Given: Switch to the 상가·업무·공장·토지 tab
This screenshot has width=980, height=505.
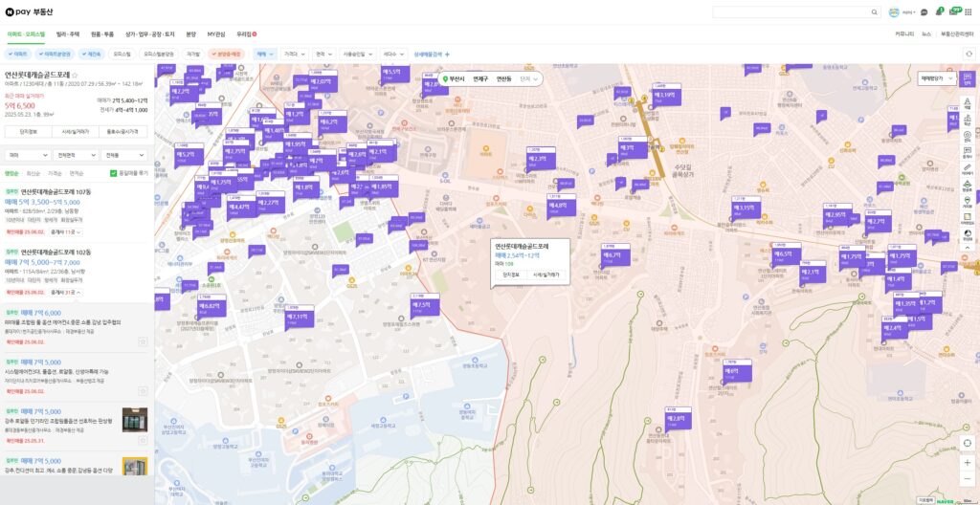Looking at the screenshot, I should tap(150, 33).
